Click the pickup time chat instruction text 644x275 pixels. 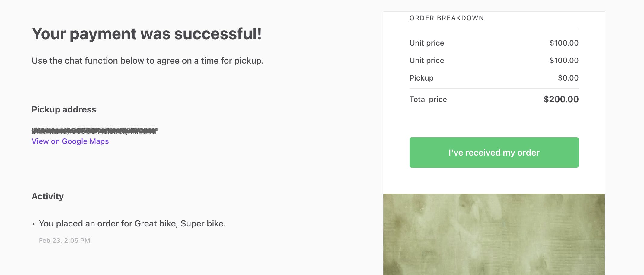pyautogui.click(x=148, y=61)
